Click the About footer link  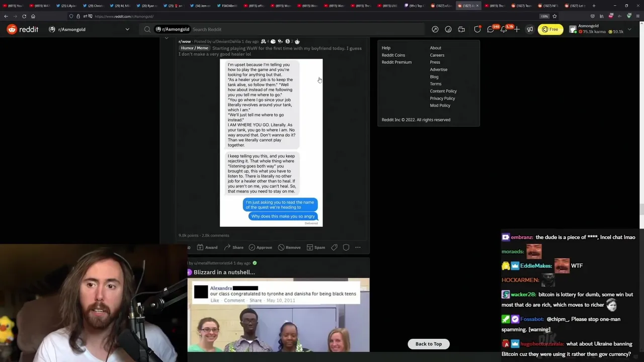click(436, 48)
